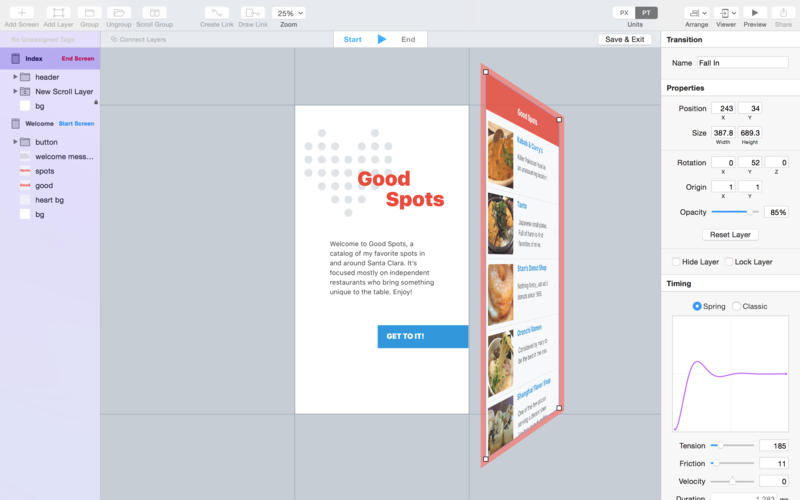Expand the button layer group
Image resolution: width=800 pixels, height=500 pixels.
point(15,142)
